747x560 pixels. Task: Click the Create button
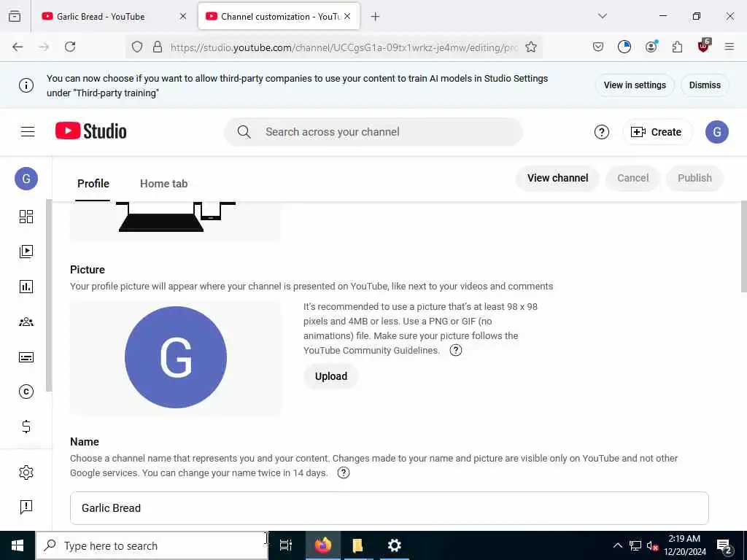[x=657, y=132]
